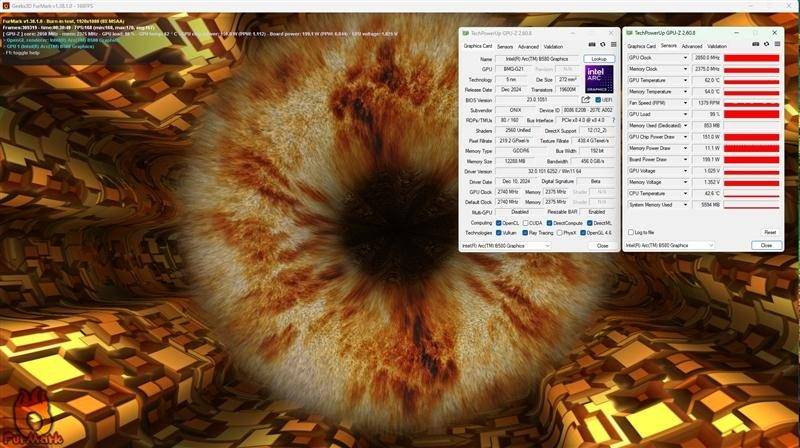Toggle the OpenGL 4.6 checkbox
The width and height of the screenshot is (800, 448).
coord(583,233)
